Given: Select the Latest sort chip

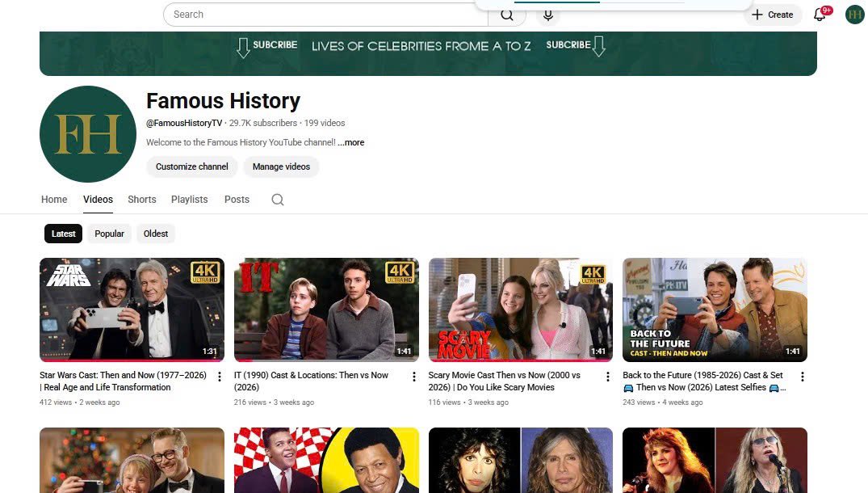Looking at the screenshot, I should (x=64, y=234).
